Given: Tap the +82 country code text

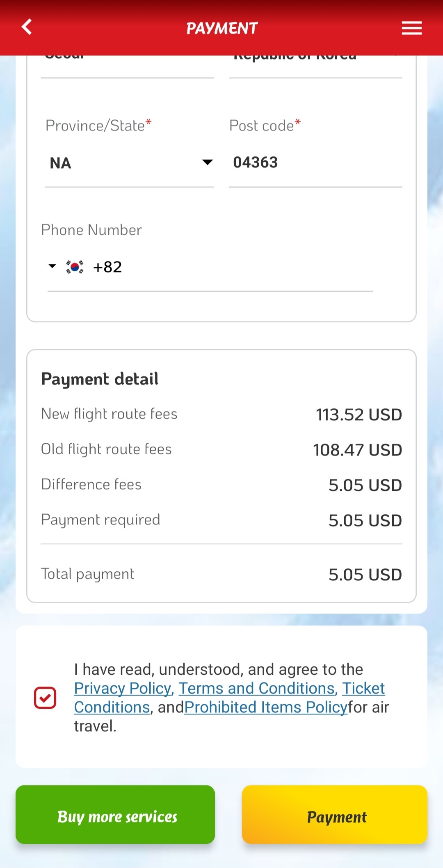Looking at the screenshot, I should pos(107,267).
